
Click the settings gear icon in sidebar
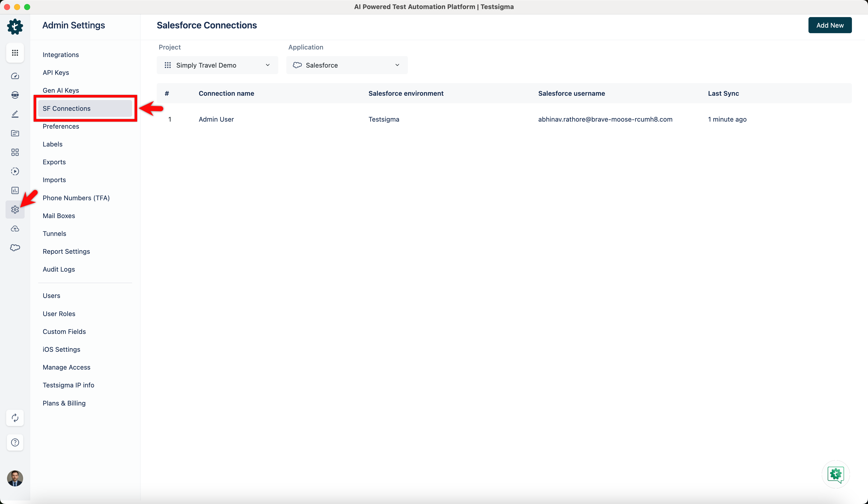[15, 210]
